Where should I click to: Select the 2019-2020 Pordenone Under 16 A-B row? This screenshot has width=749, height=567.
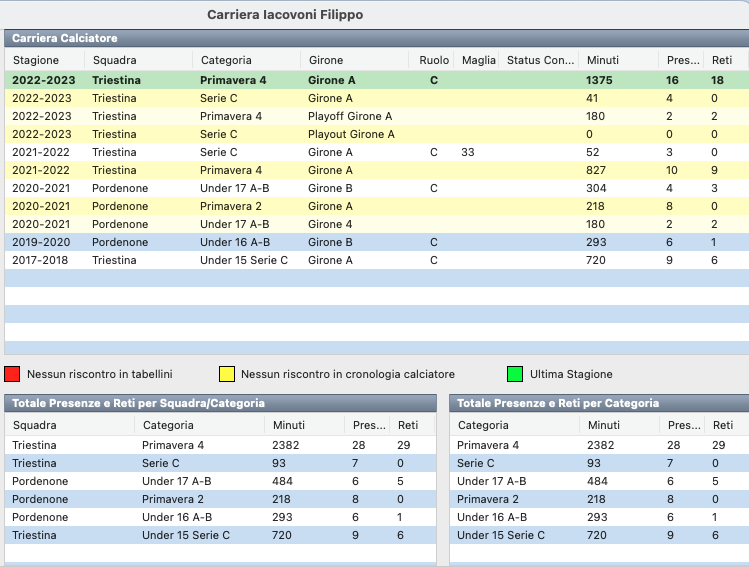300,242
